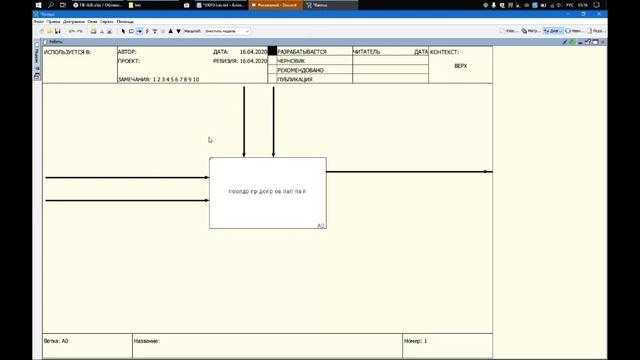Click the upward triangle go-to-parent icon
The width and height of the screenshot is (640, 360).
point(171,31)
